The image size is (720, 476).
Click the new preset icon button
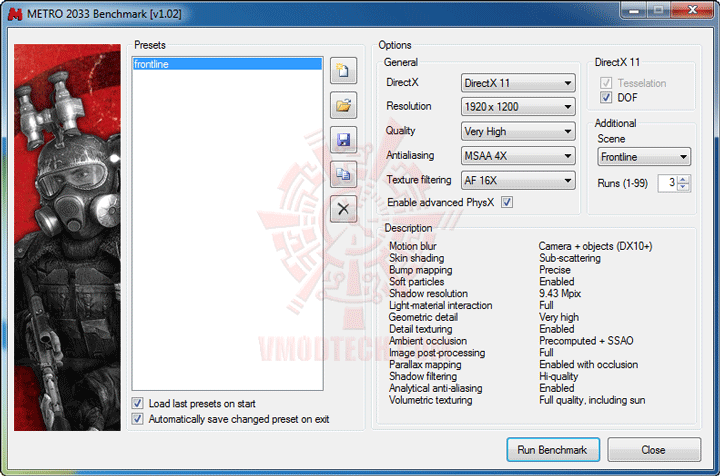point(343,71)
